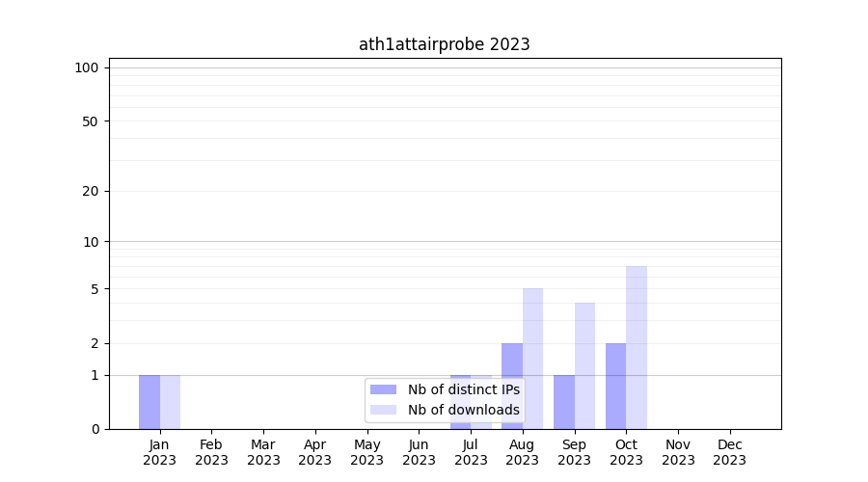Click the 'Nb of downloads' legend label

[463, 410]
